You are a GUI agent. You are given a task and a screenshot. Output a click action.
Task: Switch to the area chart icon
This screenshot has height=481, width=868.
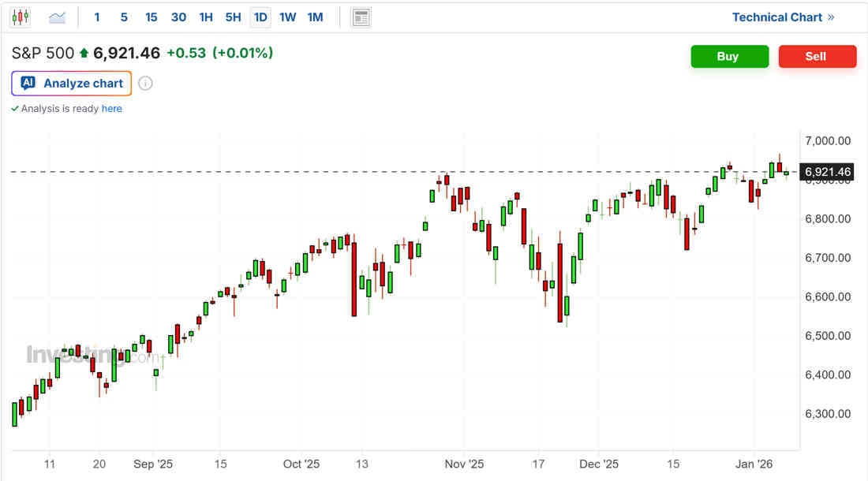(58, 17)
